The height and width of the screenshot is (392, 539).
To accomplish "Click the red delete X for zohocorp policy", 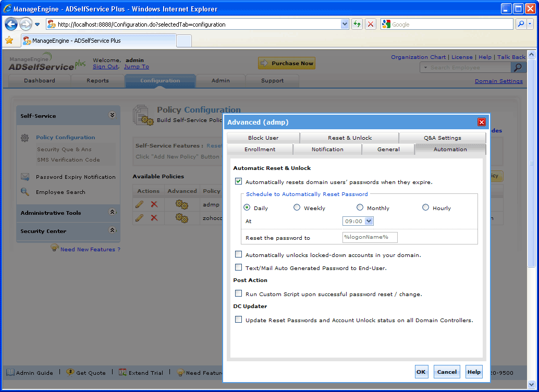I will pos(154,218).
